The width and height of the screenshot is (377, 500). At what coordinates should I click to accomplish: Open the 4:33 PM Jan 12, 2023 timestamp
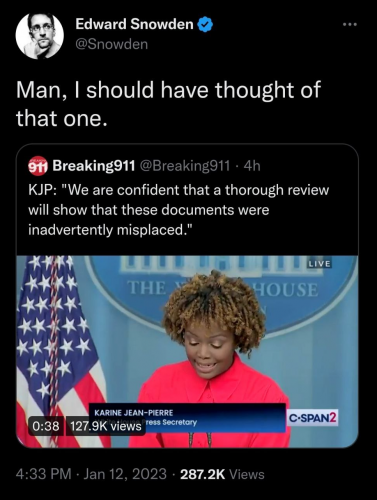tap(91, 474)
